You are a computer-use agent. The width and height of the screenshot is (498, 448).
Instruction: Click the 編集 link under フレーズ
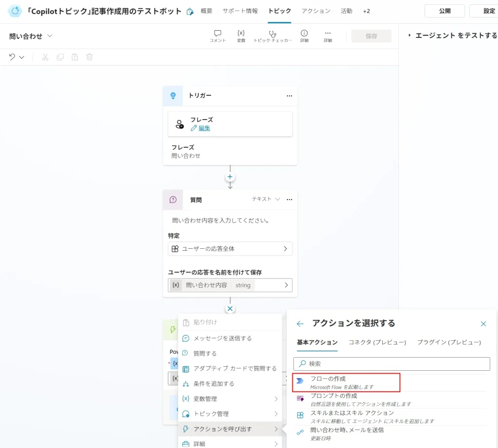click(x=204, y=128)
